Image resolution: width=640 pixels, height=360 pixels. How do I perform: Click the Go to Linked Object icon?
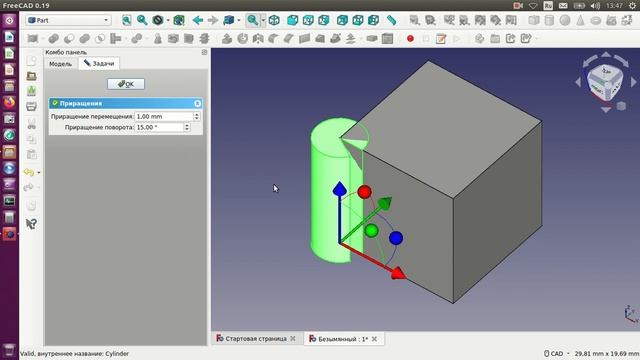point(229,20)
